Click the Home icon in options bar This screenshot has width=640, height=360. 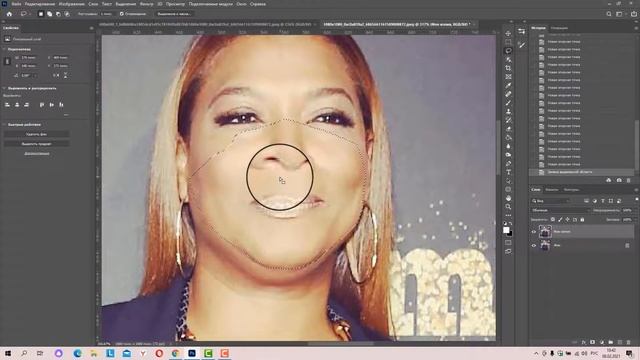9,14
